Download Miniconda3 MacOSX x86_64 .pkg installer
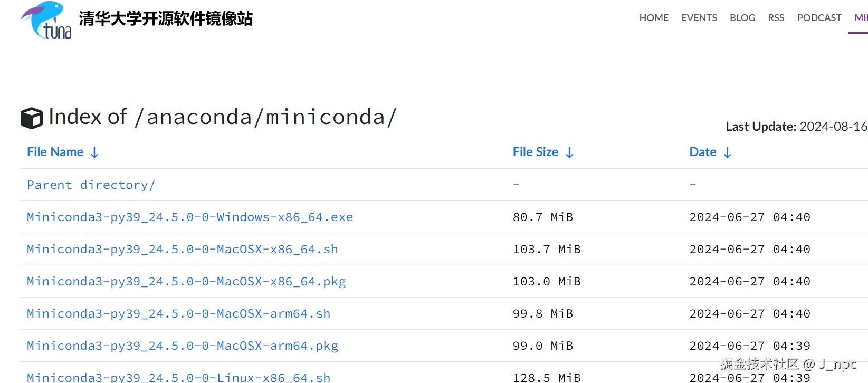The width and height of the screenshot is (868, 383). point(186,282)
